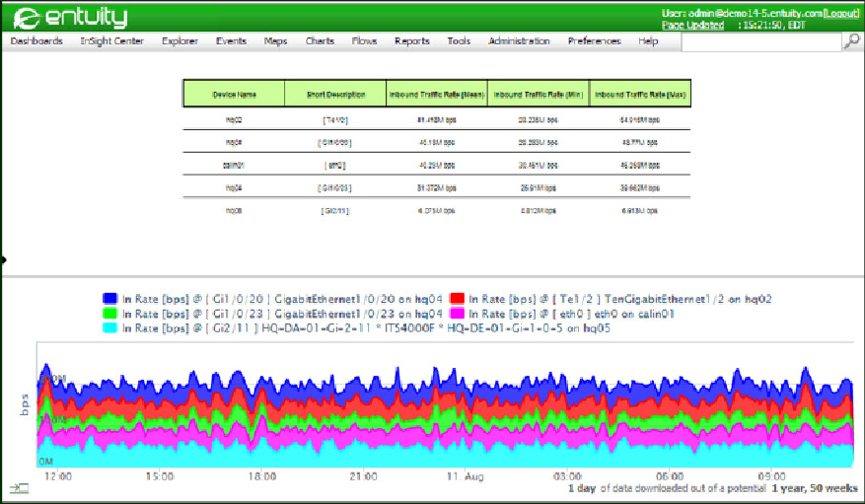Open the Dashboards menu
The image size is (865, 504).
tap(36, 40)
